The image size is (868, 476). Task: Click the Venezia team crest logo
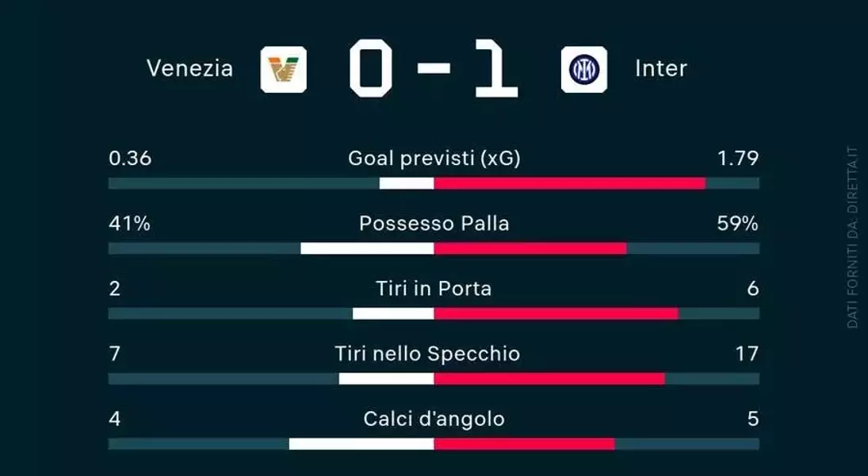[x=284, y=69]
